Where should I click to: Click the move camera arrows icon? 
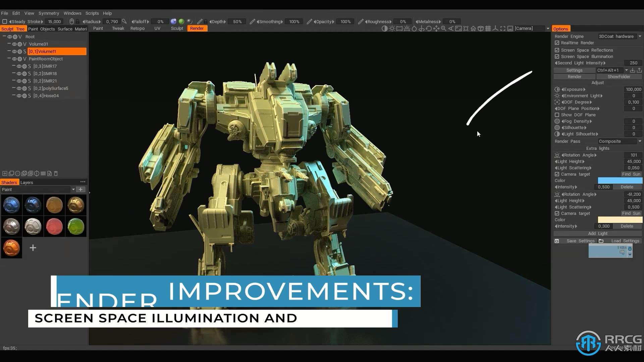pos(436,29)
